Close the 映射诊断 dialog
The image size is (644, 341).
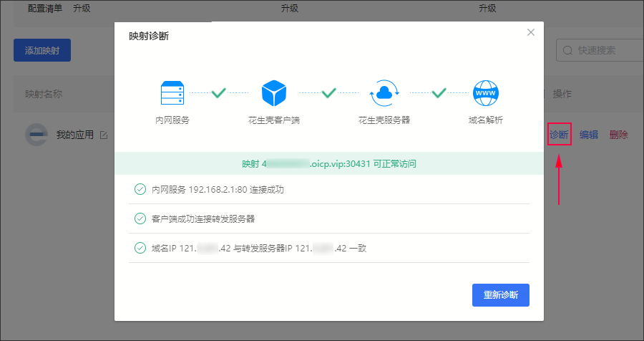tap(530, 32)
